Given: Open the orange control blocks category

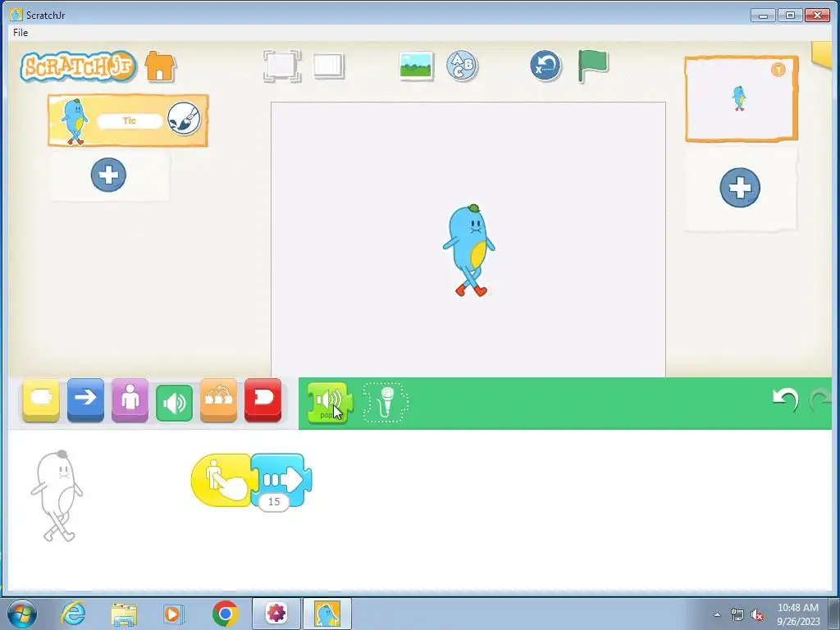Looking at the screenshot, I should pyautogui.click(x=218, y=400).
